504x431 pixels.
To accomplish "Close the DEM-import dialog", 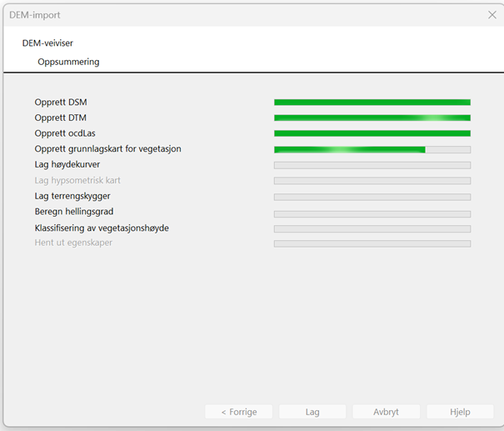I will [492, 15].
